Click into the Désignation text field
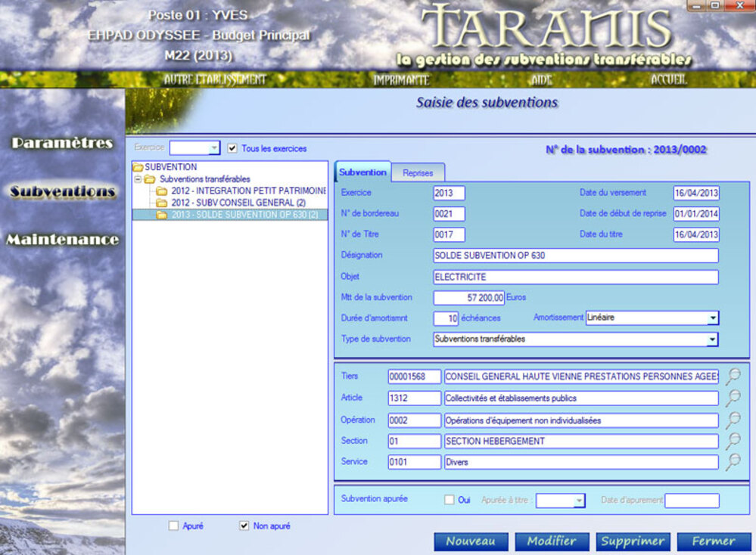The width and height of the screenshot is (756, 555). [575, 256]
